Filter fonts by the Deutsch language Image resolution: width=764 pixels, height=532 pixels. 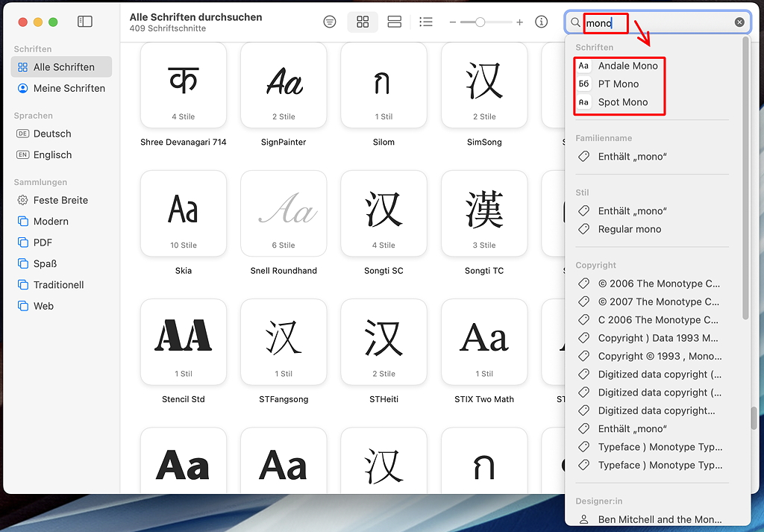click(51, 134)
